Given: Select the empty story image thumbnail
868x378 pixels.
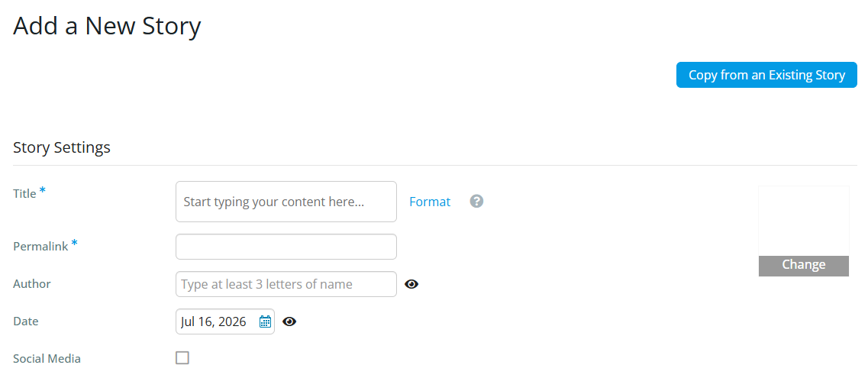Looking at the screenshot, I should tap(804, 221).
